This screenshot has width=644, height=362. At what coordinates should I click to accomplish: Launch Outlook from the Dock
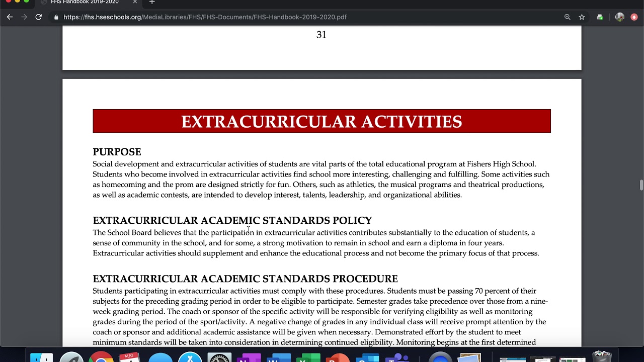click(x=367, y=358)
